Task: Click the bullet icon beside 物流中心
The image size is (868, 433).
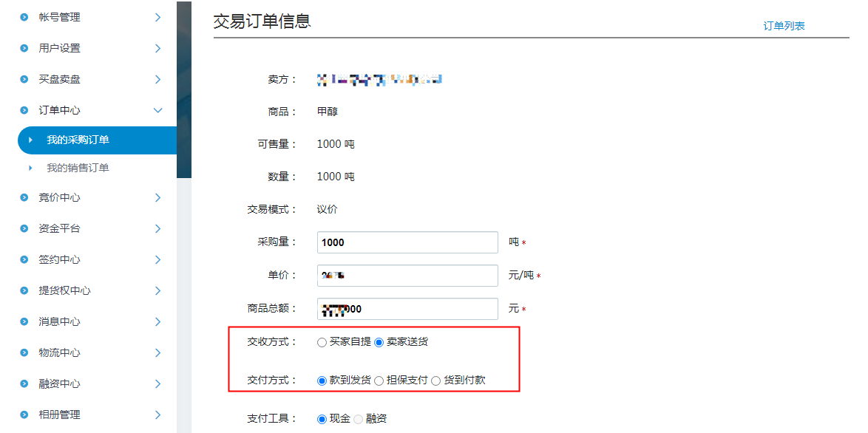Action: click(x=24, y=352)
